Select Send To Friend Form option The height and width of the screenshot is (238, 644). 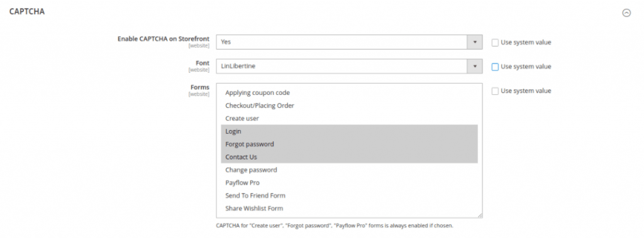pyautogui.click(x=349, y=195)
